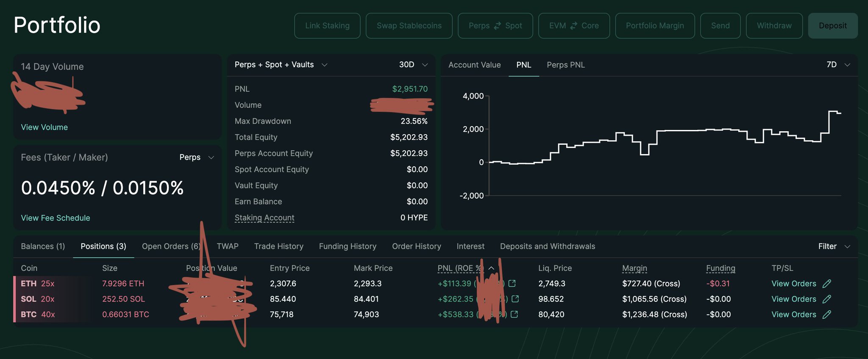Sort positions by PNL (ROE %) arrow

click(492, 268)
